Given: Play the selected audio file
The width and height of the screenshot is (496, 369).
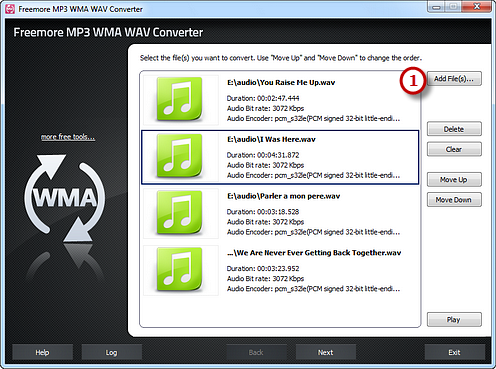Looking at the screenshot, I should point(454,319).
